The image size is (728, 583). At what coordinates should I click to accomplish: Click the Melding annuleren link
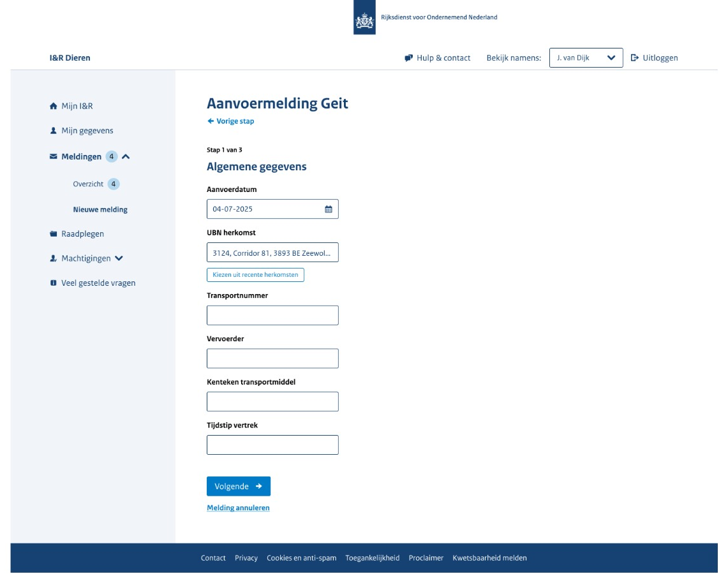238,508
